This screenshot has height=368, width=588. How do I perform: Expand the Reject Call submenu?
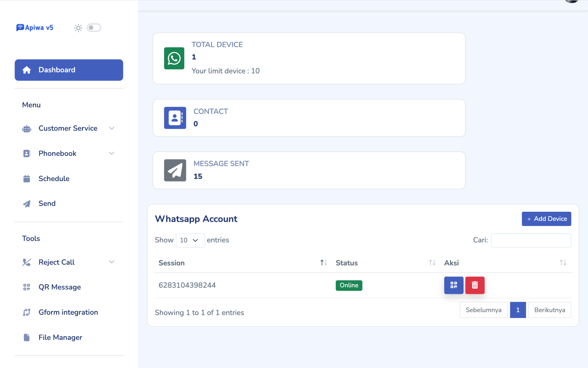(x=69, y=262)
